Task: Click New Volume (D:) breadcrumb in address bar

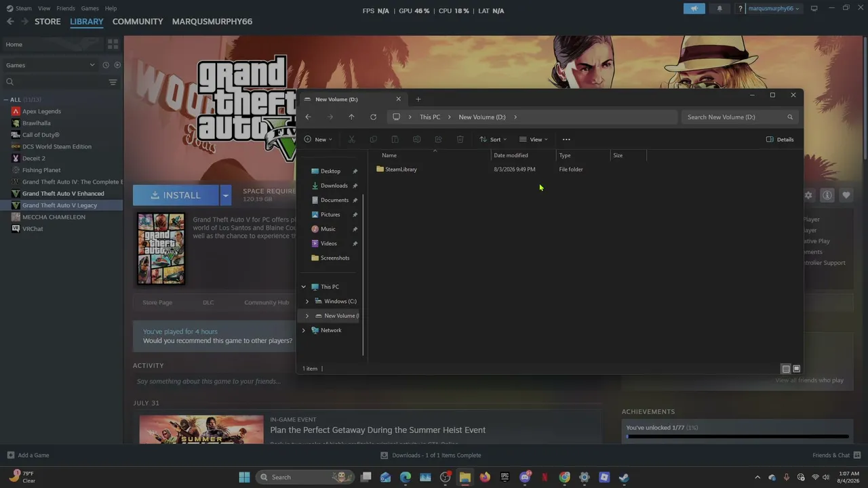Action: 482,117
